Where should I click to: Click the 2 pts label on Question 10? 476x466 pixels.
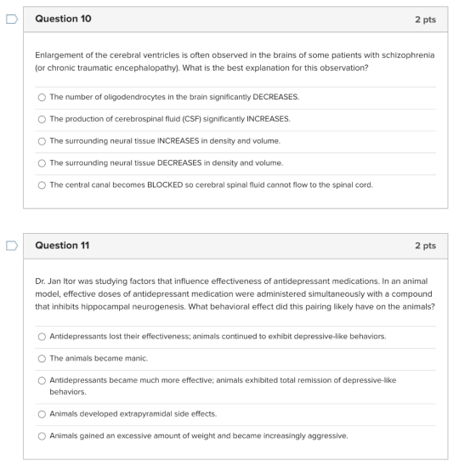click(425, 20)
